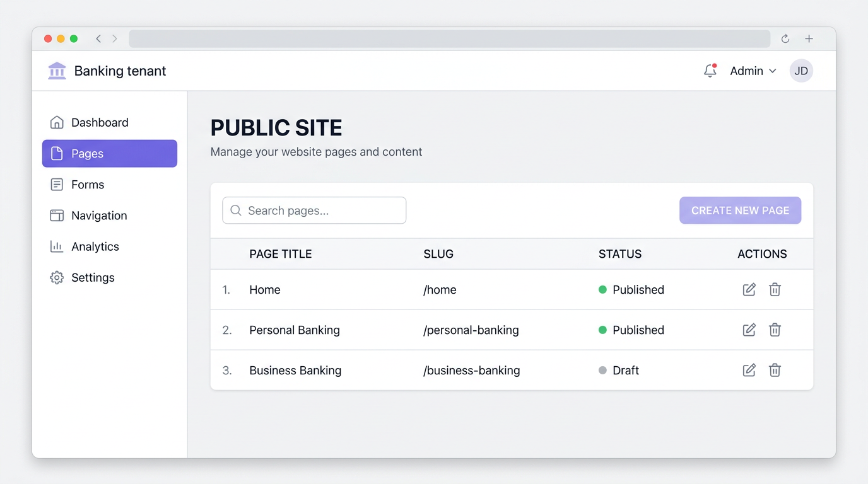Click the magnifier icon in the search box

236,210
